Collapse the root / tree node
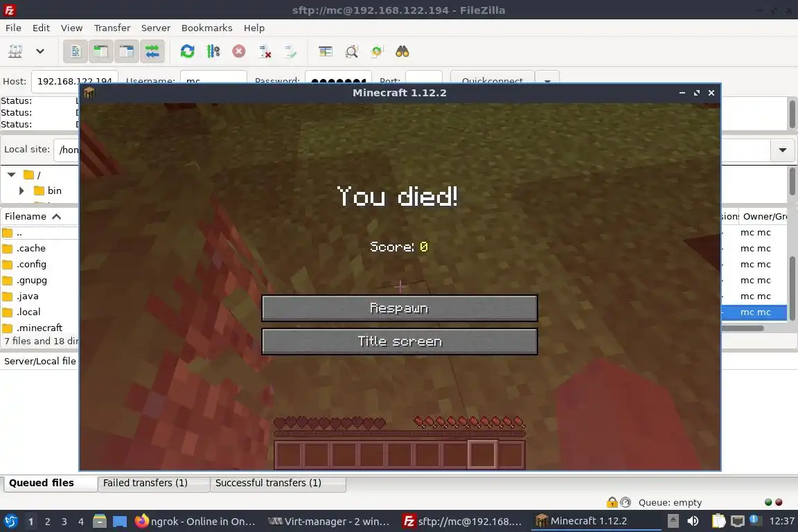798x532 pixels. click(x=11, y=175)
